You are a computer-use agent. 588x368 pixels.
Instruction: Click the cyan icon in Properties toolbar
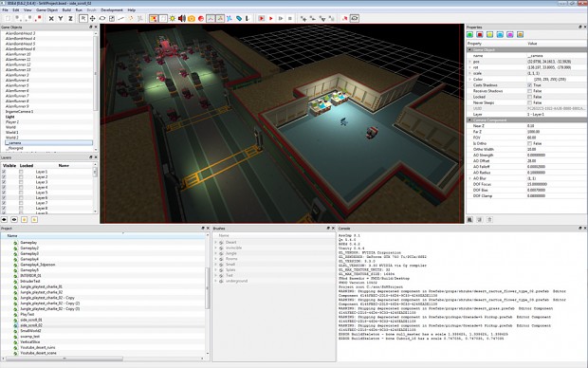click(x=500, y=34)
